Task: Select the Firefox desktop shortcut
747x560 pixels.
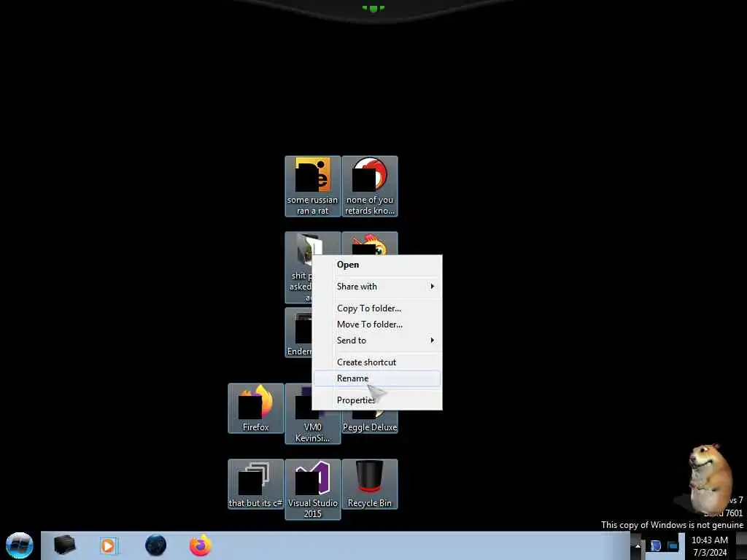Action: pos(256,408)
